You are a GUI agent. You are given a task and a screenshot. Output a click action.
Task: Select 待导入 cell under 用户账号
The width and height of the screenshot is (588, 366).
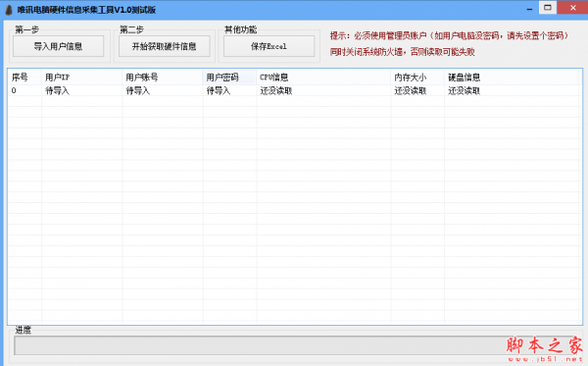tap(163, 90)
